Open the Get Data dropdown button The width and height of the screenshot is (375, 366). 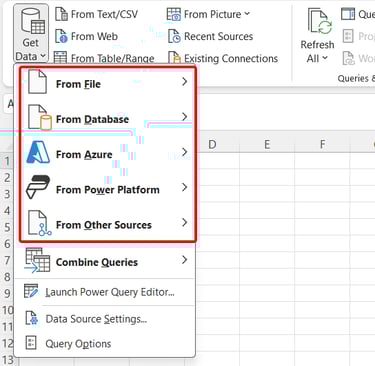(x=31, y=33)
